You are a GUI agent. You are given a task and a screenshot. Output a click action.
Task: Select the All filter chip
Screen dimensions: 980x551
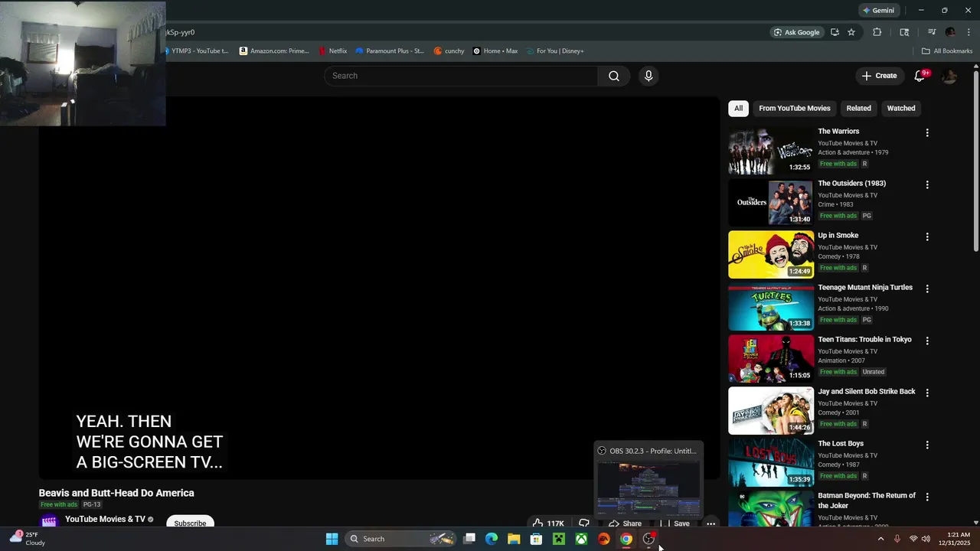pos(738,109)
